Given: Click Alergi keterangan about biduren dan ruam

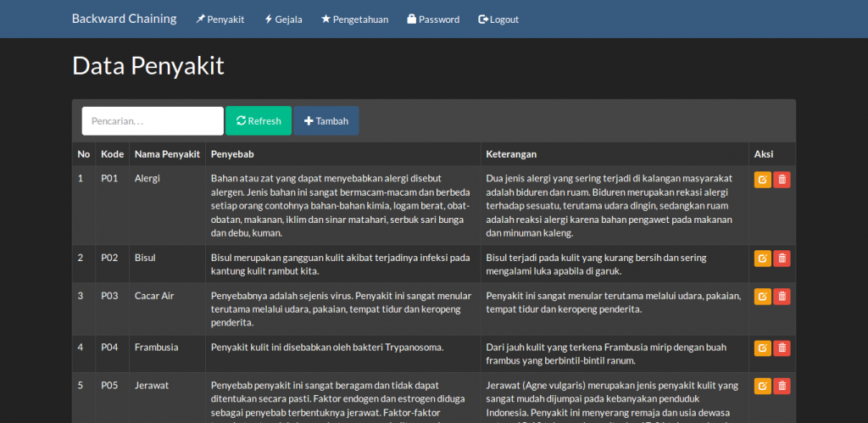Looking at the screenshot, I should tap(609, 206).
